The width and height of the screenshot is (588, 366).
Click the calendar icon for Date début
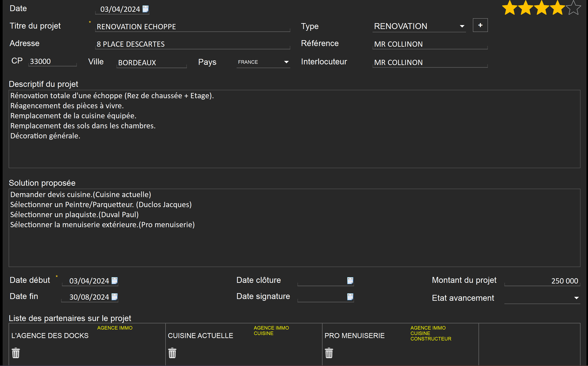coord(116,280)
